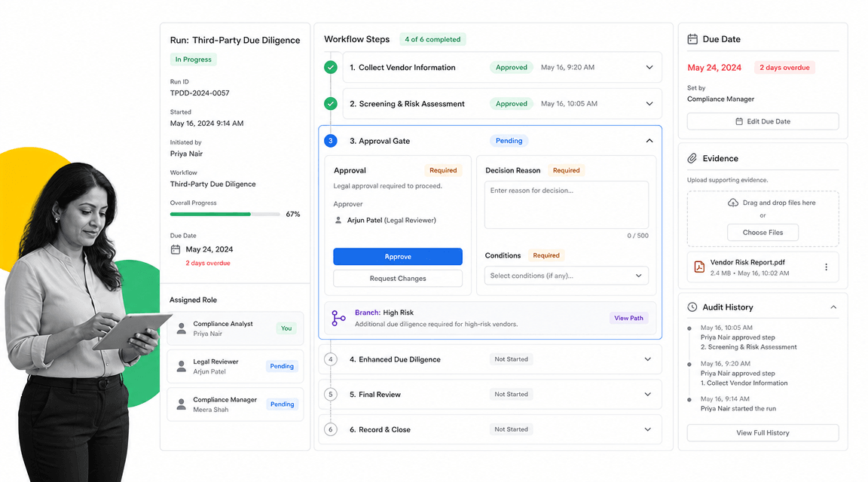The image size is (868, 482).
Task: Open the Vendor Risk Report.pdf options menu
Action: pos(826,267)
